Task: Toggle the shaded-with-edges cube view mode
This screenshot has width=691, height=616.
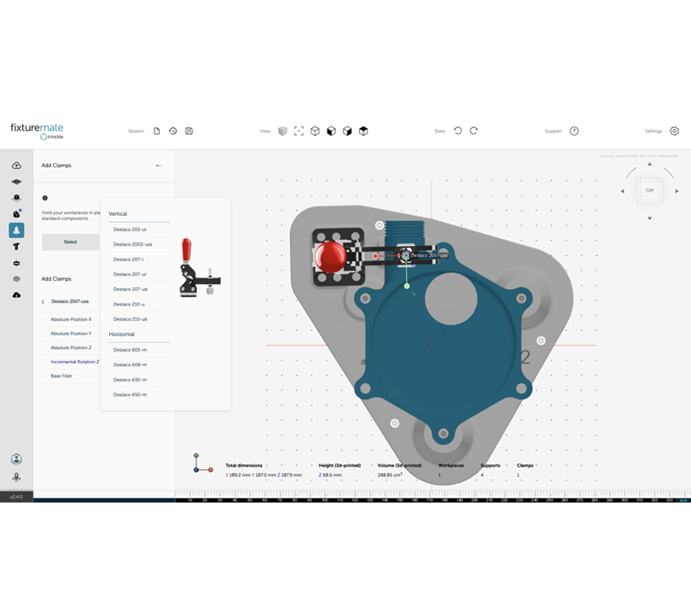Action: click(331, 131)
